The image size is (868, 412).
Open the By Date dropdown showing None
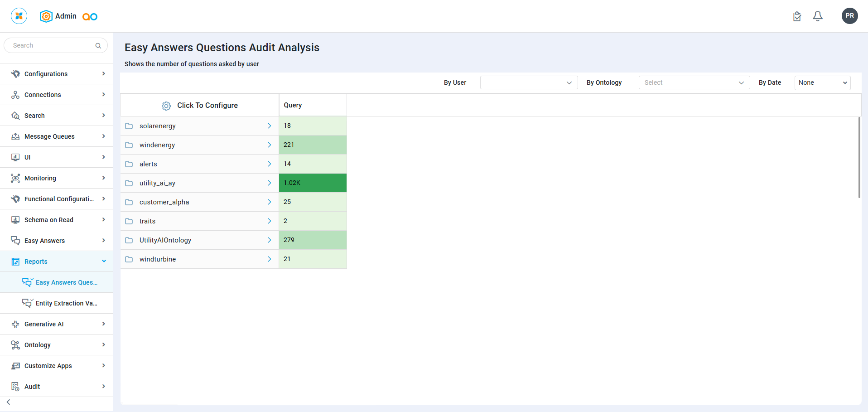(822, 82)
